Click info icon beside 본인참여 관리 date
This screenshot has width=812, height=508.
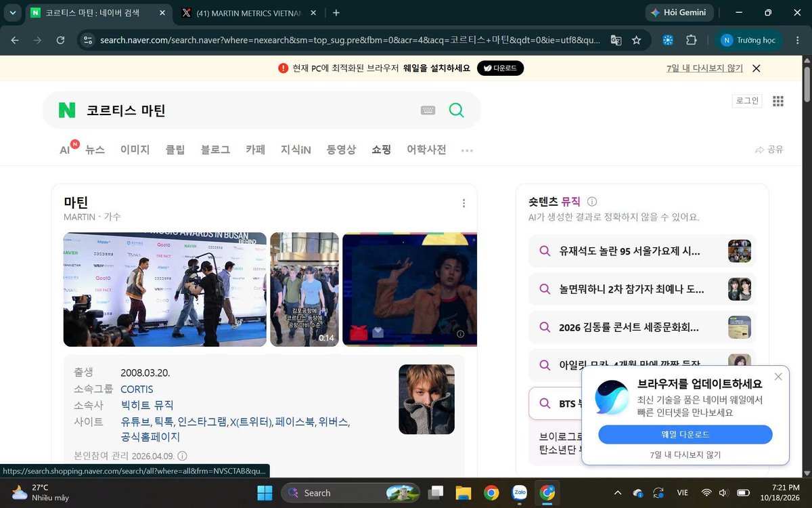click(x=182, y=456)
